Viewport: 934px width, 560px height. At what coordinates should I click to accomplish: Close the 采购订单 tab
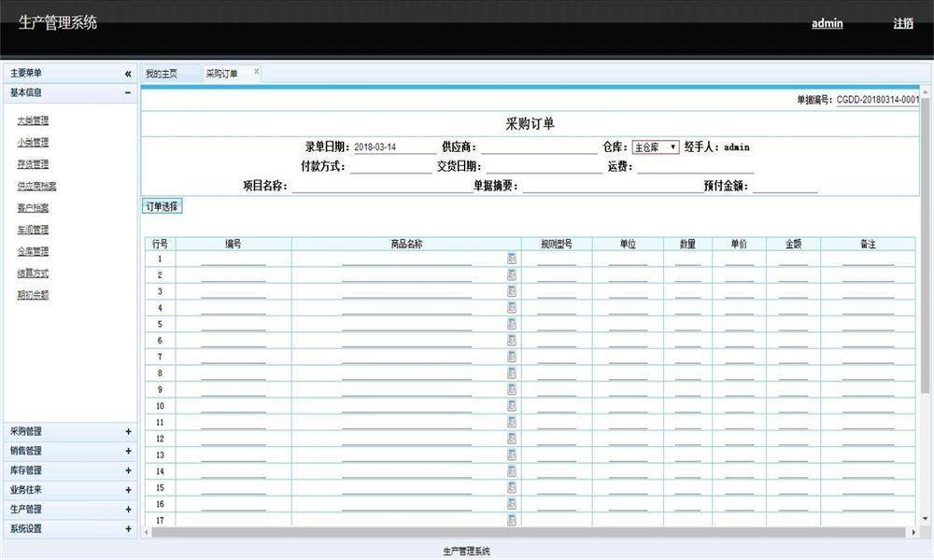[x=256, y=72]
